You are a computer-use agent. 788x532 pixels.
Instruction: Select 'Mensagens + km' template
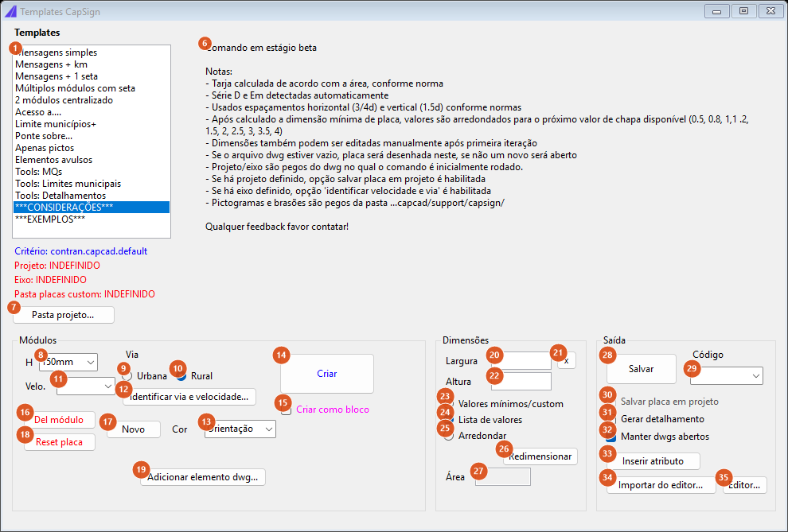tap(92, 64)
